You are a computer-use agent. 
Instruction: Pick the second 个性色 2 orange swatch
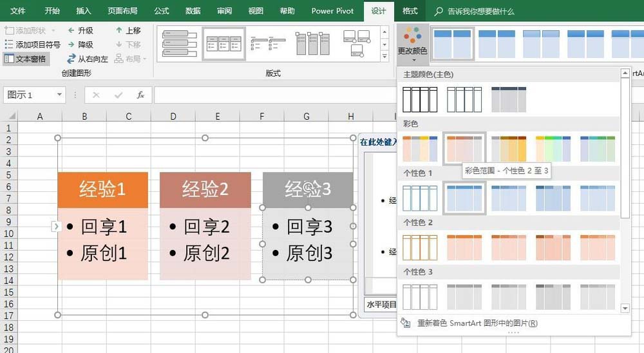(464, 247)
